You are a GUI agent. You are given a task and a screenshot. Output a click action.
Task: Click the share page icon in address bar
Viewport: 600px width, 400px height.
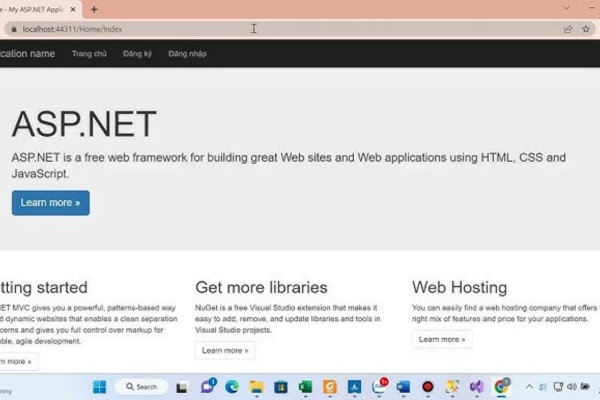568,29
